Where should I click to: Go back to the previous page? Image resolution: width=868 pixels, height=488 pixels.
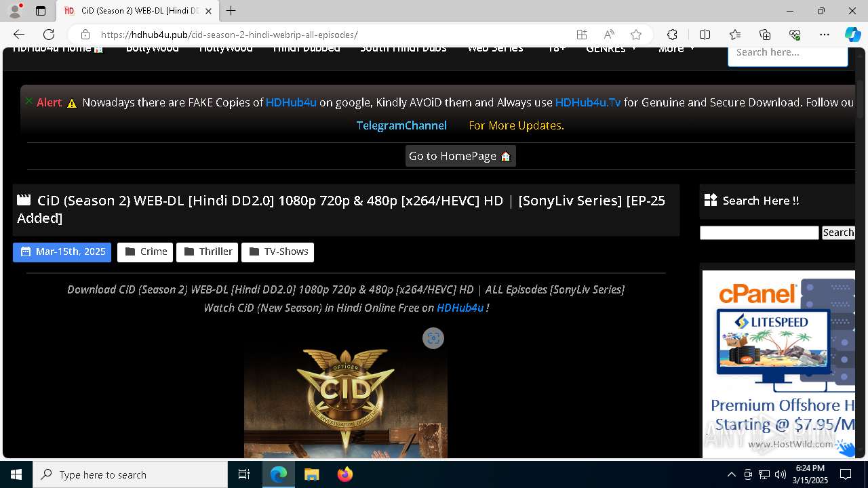coord(19,35)
